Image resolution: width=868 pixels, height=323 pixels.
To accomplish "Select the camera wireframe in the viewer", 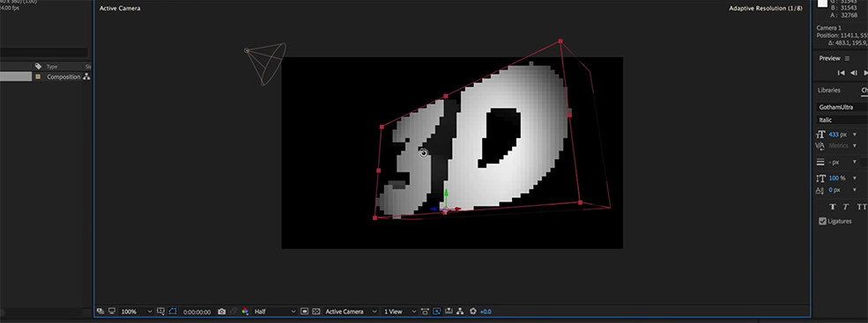I will coord(265,63).
